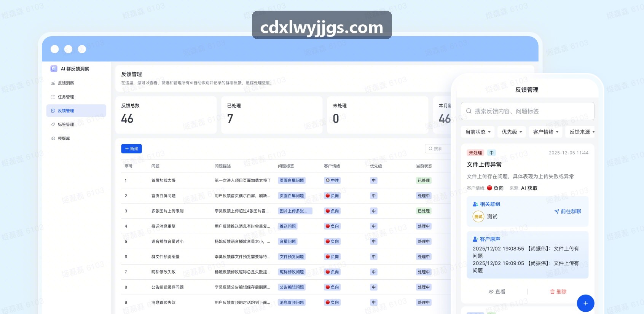This screenshot has width=644, height=314.
Task: Click the 文件预览问题 tag in row 6
Action: pos(292,257)
